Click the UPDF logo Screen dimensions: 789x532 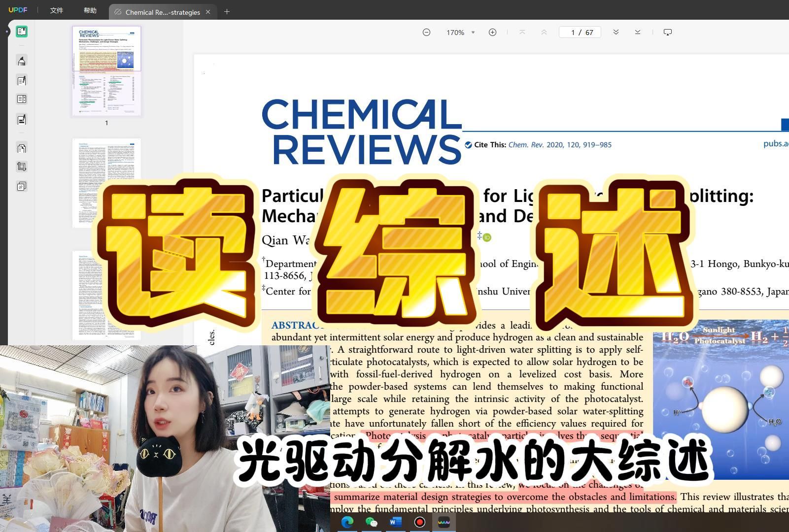18,10
